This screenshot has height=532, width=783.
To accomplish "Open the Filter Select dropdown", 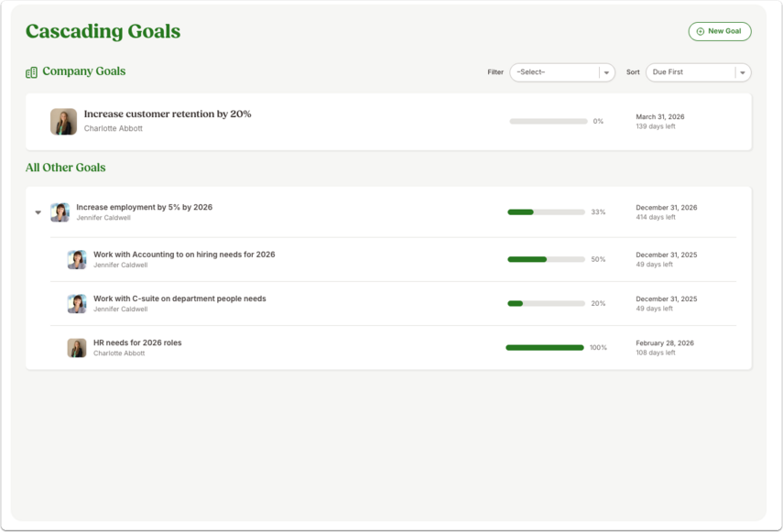I will 562,72.
